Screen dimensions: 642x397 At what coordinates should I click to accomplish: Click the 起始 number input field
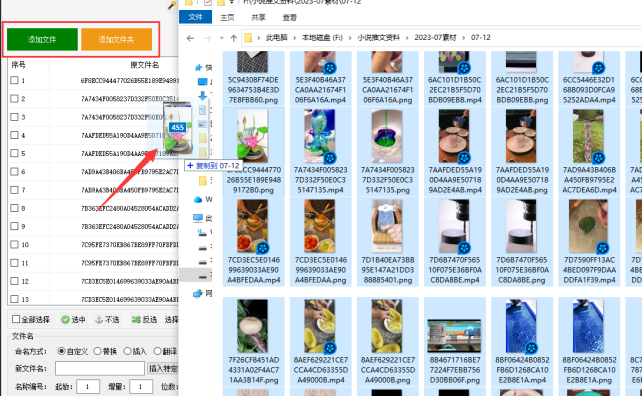(x=88, y=386)
